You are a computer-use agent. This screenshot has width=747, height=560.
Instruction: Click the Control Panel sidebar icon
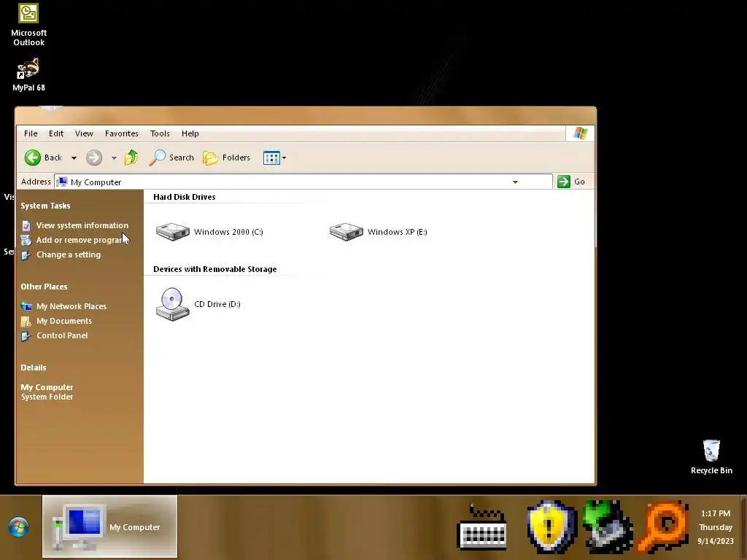tap(26, 336)
